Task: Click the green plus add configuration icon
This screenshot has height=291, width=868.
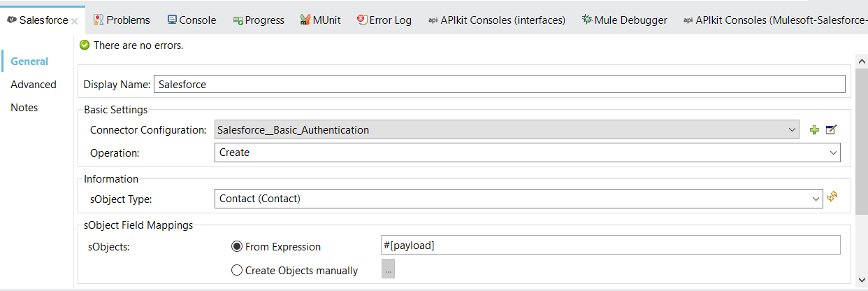Action: click(814, 130)
